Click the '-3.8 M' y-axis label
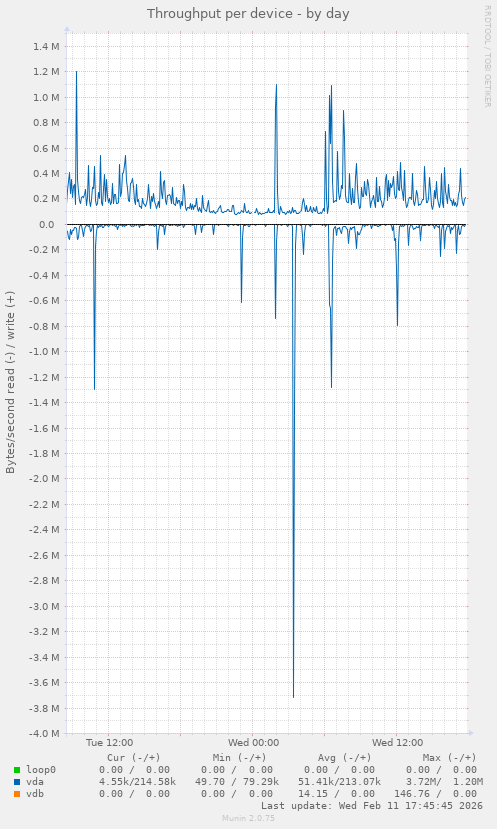 [x=44, y=708]
